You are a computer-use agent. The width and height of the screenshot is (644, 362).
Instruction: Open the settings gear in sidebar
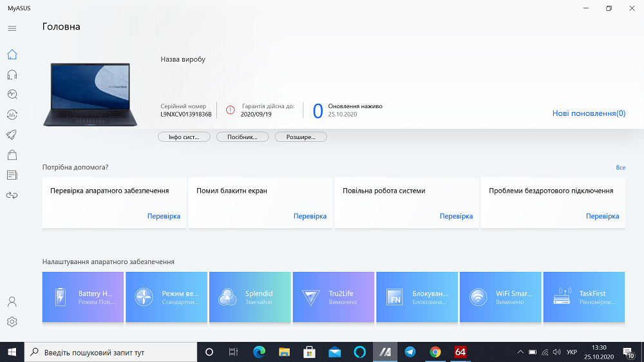12,321
